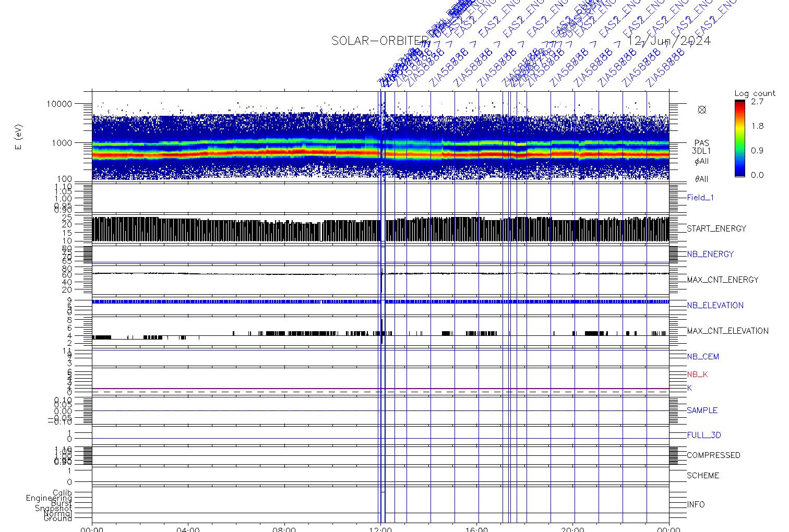The image size is (789, 532).
Task: Click the SCHEME panel label
Action: (703, 476)
